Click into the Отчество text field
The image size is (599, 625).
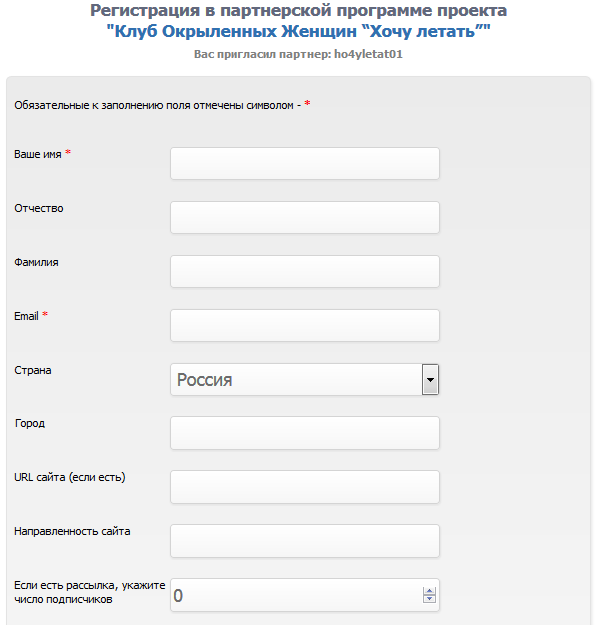tap(305, 217)
